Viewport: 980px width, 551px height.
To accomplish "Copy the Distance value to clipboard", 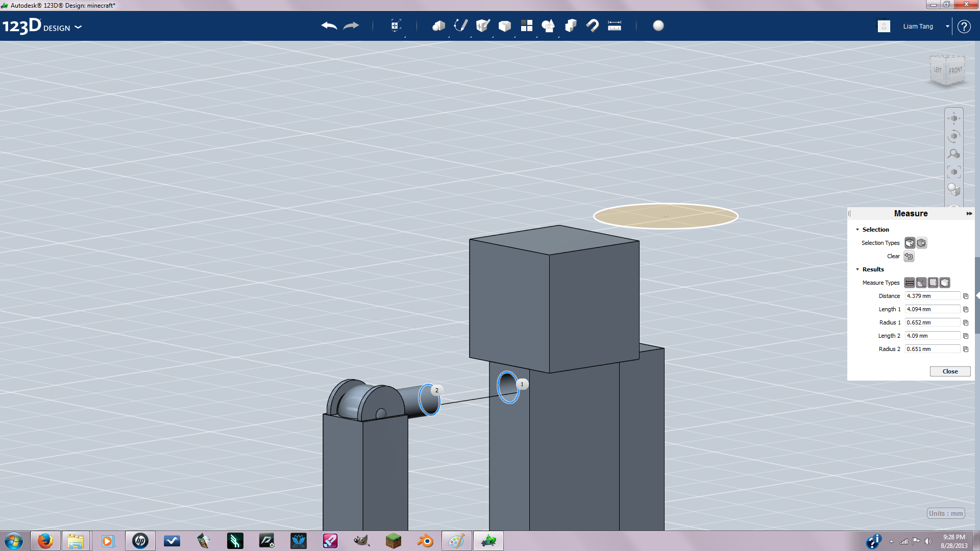I will point(966,296).
